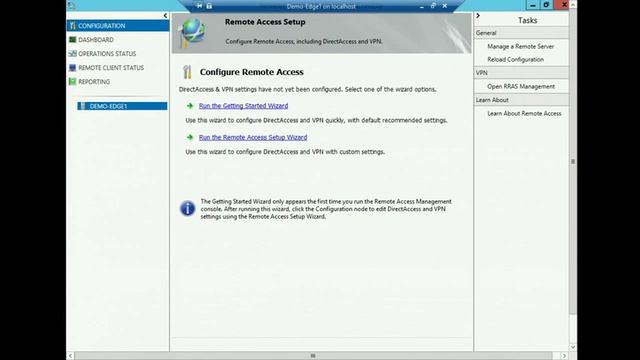
Task: Click the blue information icon
Action: tap(188, 209)
